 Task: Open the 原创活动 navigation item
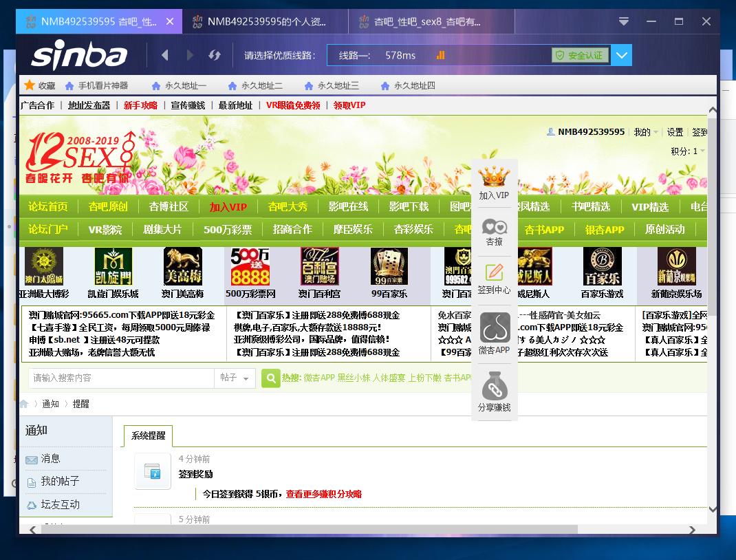tap(664, 229)
